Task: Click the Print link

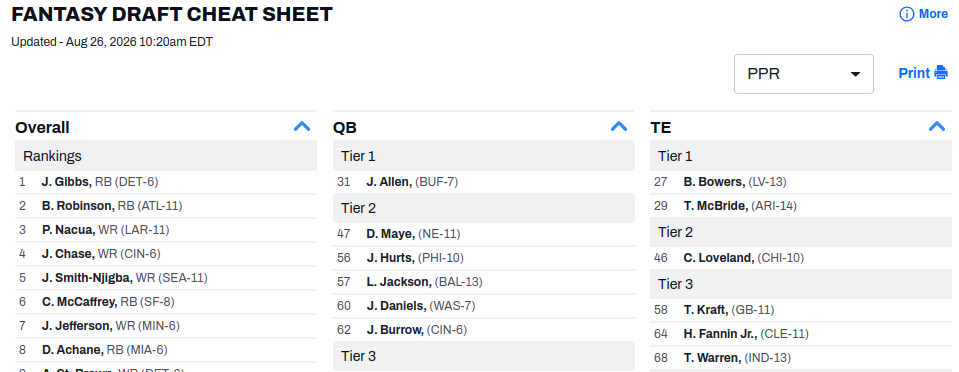Action: click(914, 73)
